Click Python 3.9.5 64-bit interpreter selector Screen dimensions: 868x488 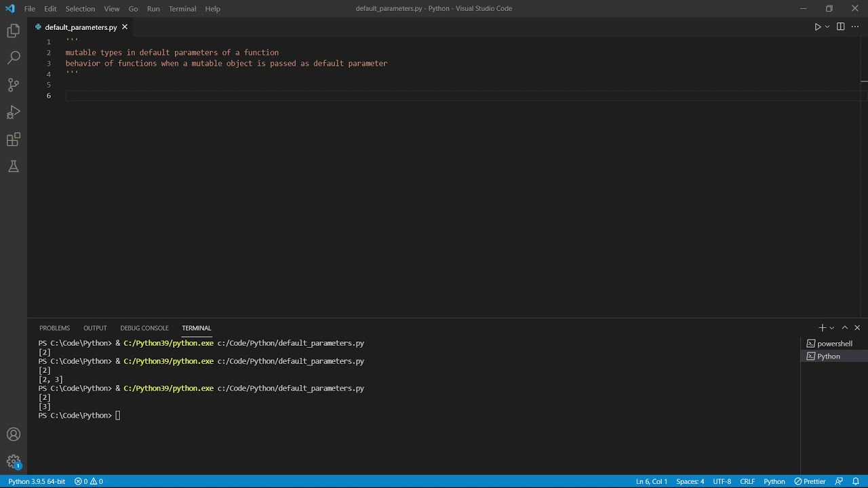click(x=37, y=481)
